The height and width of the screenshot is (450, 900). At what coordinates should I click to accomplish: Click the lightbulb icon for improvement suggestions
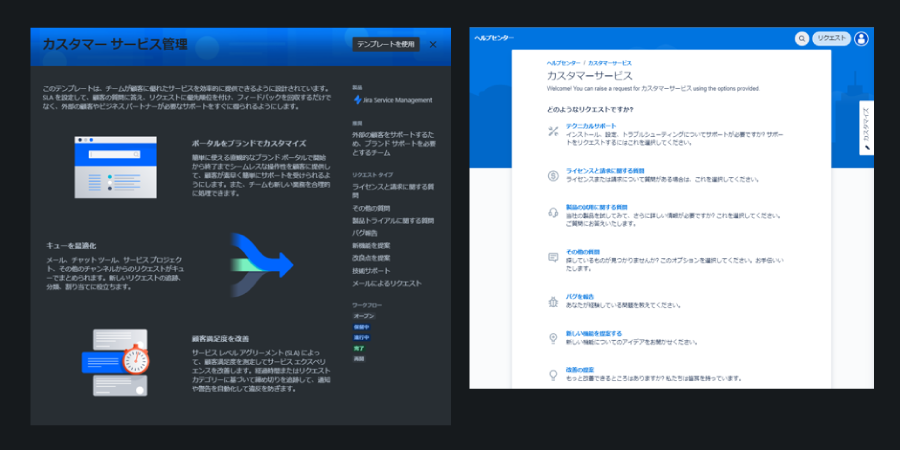(553, 375)
